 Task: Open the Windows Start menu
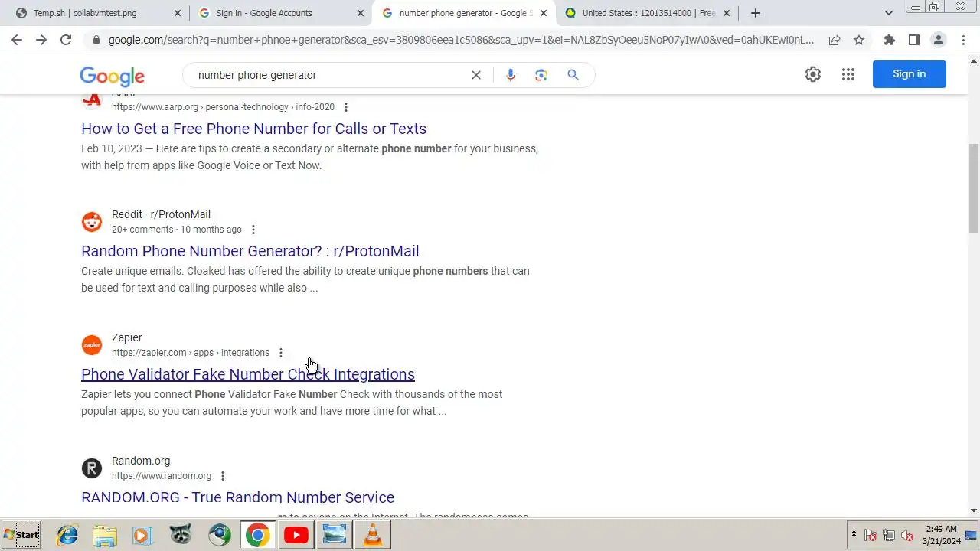click(x=21, y=535)
